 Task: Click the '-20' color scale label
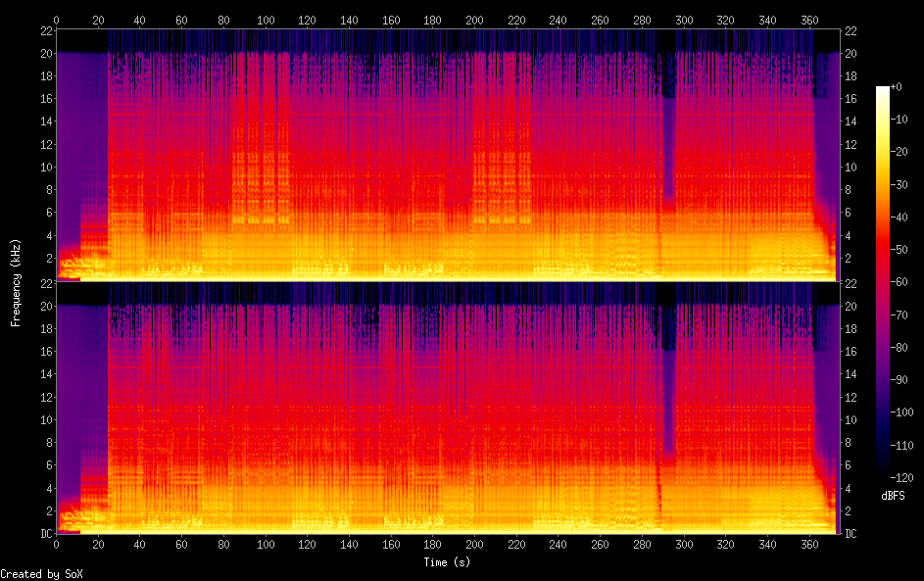pos(900,152)
